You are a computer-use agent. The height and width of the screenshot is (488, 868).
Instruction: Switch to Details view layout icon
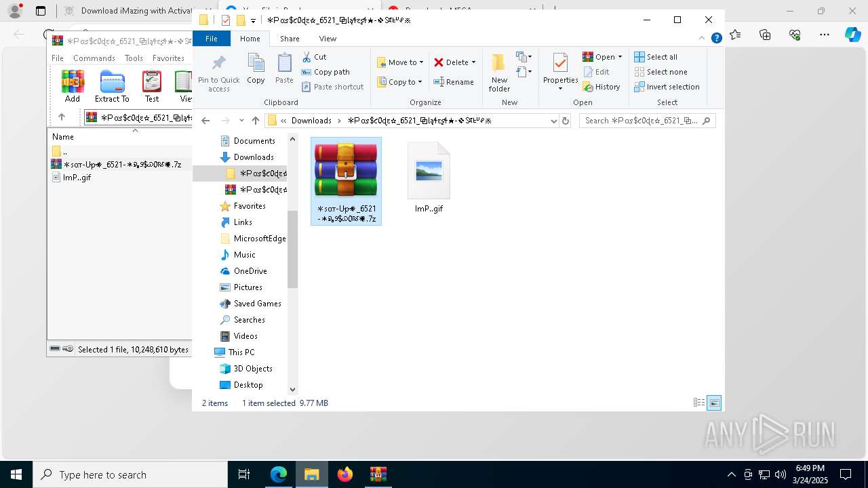pyautogui.click(x=699, y=403)
